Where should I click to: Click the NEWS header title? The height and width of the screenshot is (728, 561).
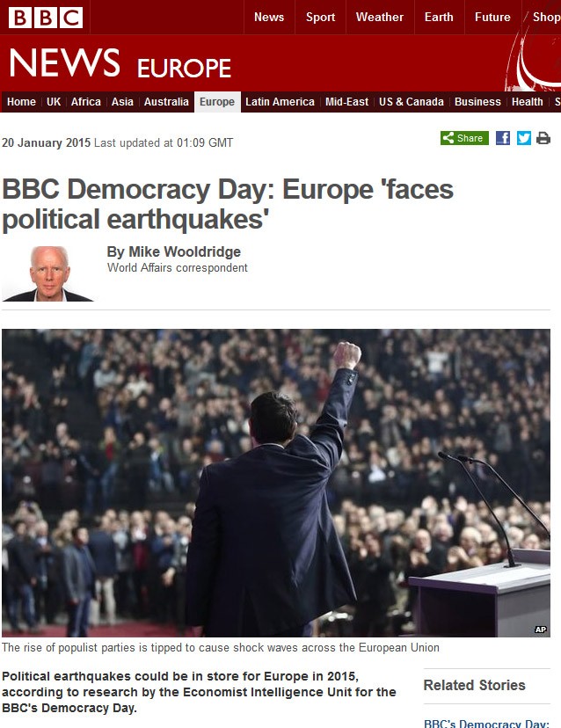click(64, 63)
